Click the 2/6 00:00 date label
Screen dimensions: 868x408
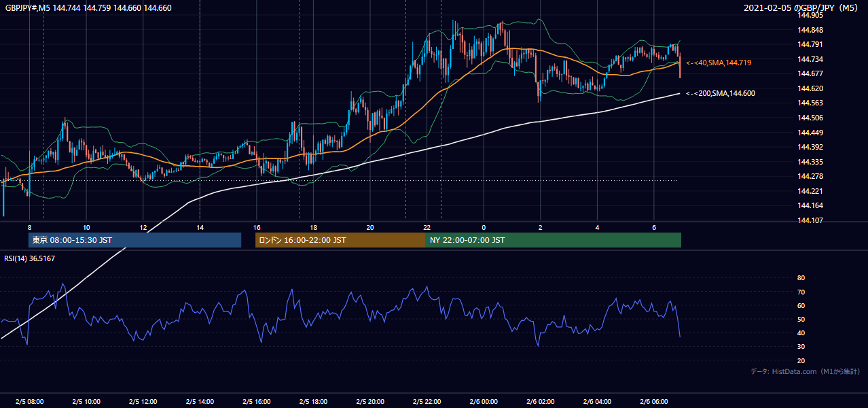coord(484,402)
